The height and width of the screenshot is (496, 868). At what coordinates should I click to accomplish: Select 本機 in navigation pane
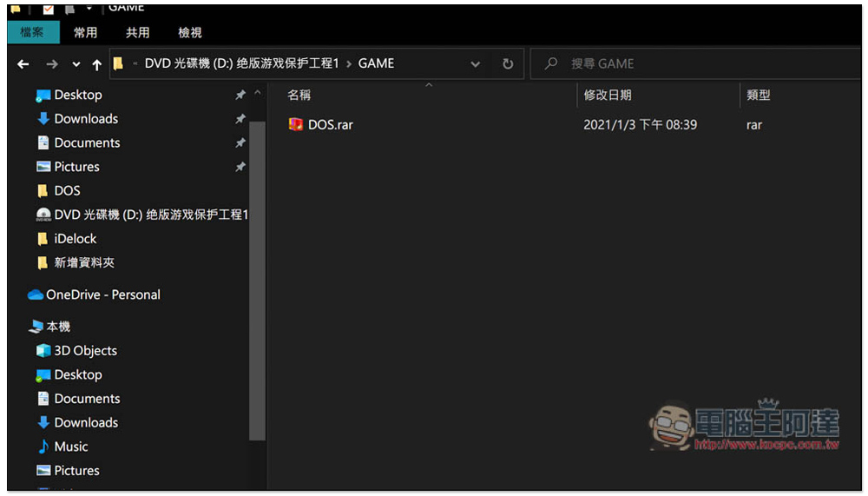point(58,327)
